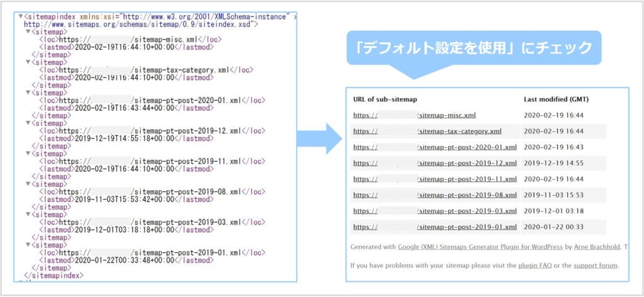Visit the Arne Brachhold author link
Screen dimensions: 644x297
598,247
